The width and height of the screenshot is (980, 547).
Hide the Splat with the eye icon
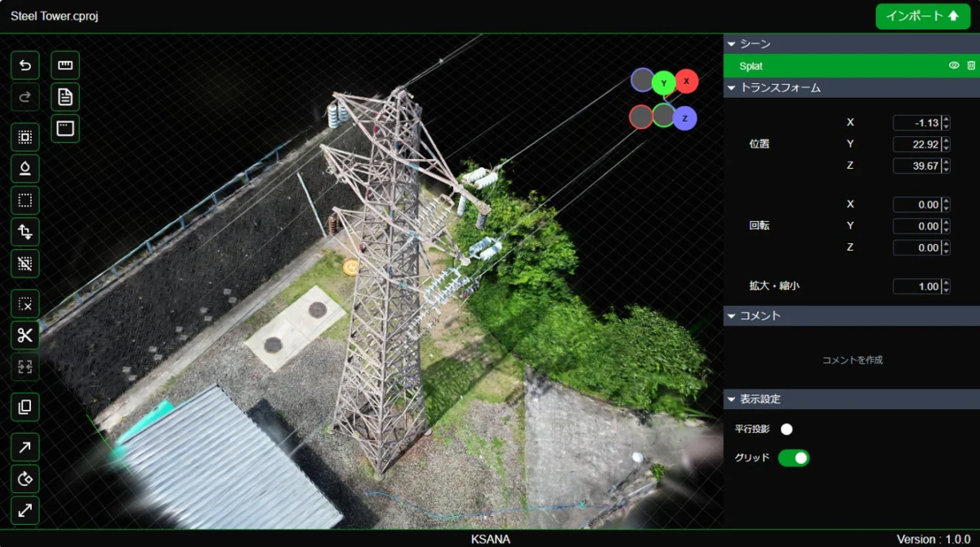tap(953, 65)
